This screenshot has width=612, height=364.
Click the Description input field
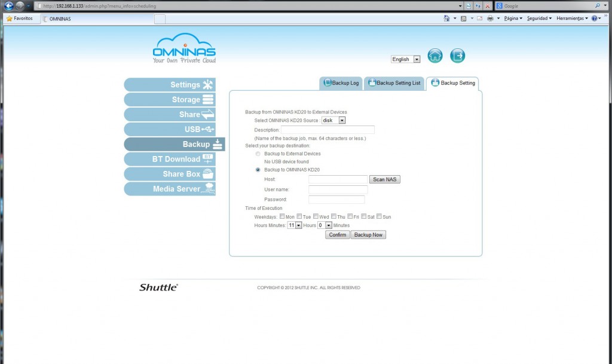pos(328,130)
